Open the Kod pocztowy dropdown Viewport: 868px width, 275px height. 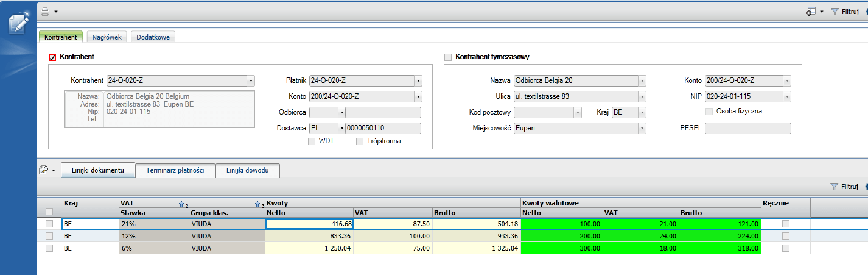click(578, 112)
